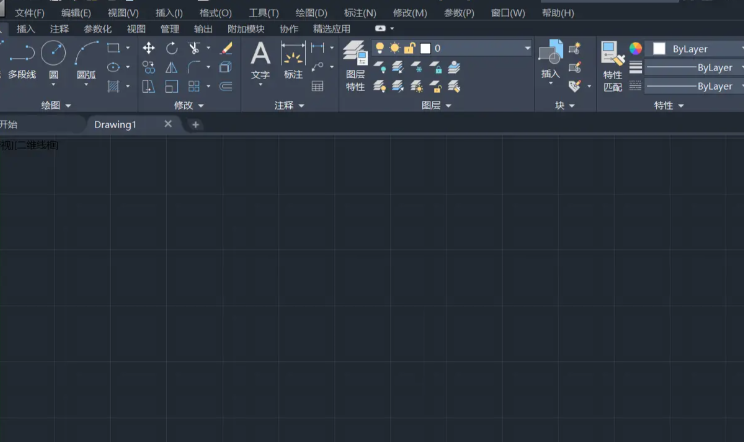
Task: Open the ByLayer object color swatch
Action: point(659,48)
